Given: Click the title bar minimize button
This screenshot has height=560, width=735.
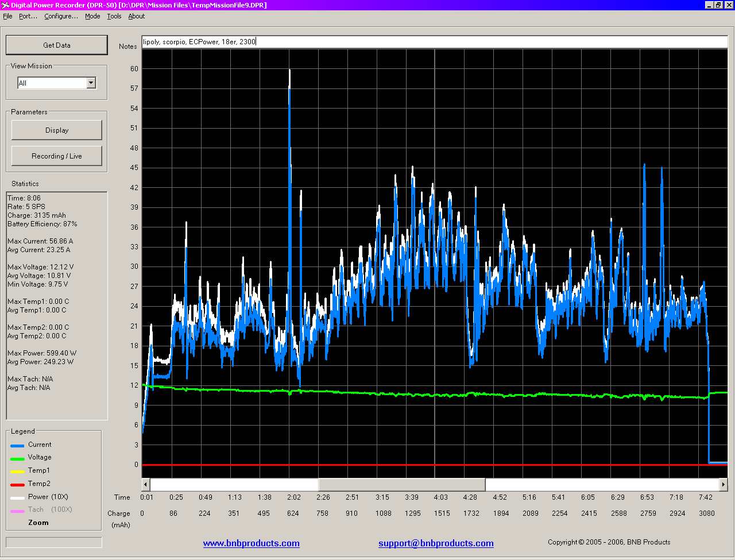Looking at the screenshot, I should 709,5.
